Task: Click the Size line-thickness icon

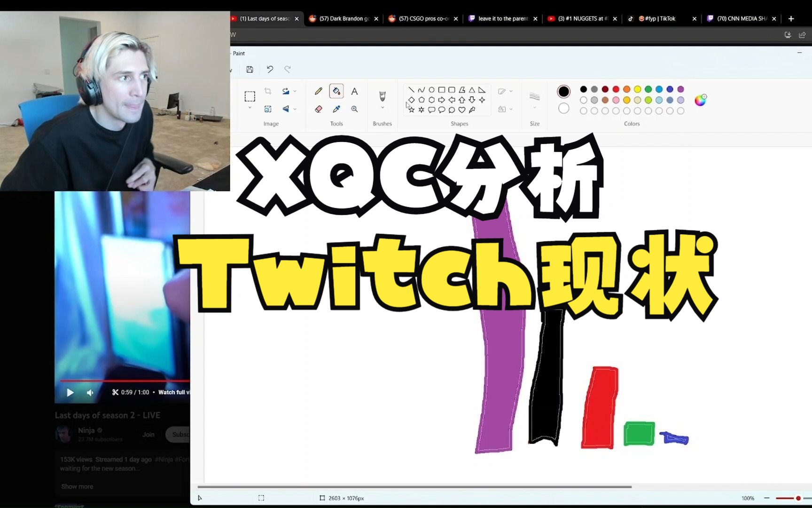Action: click(x=535, y=96)
